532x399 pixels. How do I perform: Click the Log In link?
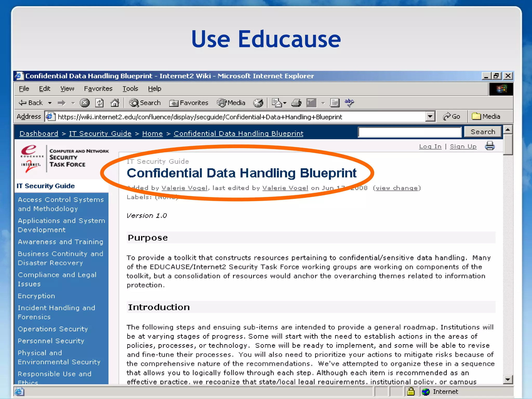(x=430, y=147)
